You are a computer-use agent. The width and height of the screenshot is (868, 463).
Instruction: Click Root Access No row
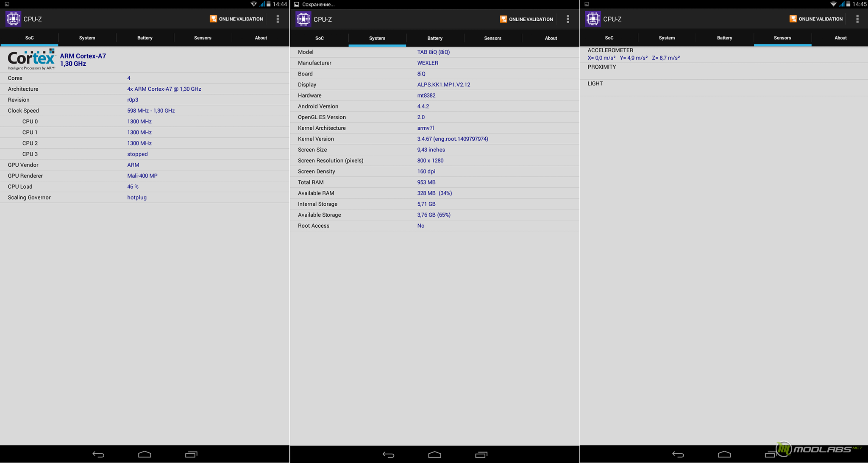tap(434, 226)
